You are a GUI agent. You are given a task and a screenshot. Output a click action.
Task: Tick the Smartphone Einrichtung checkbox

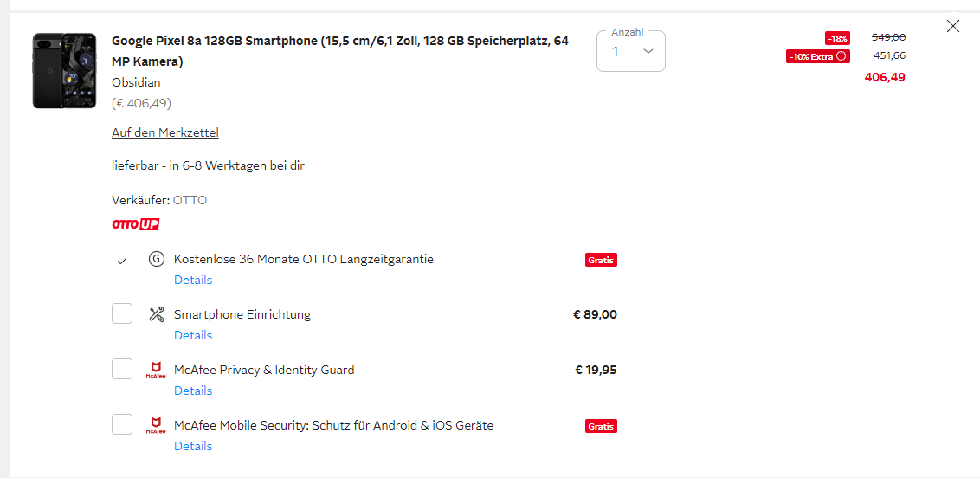[x=122, y=313]
